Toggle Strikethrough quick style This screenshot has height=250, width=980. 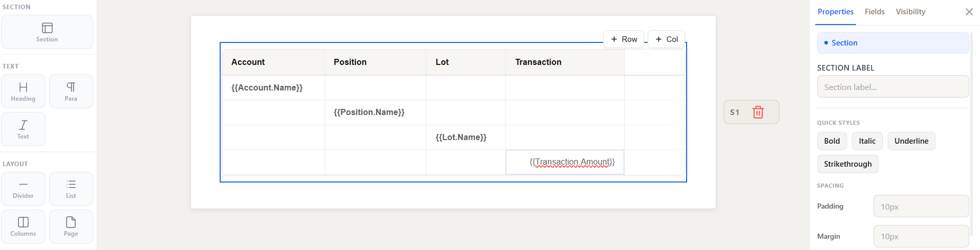847,164
